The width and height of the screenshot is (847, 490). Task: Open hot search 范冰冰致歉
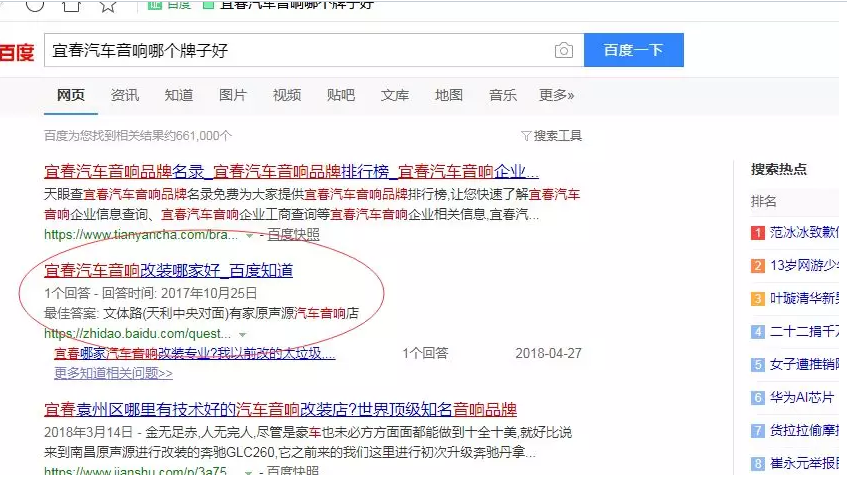coord(804,232)
